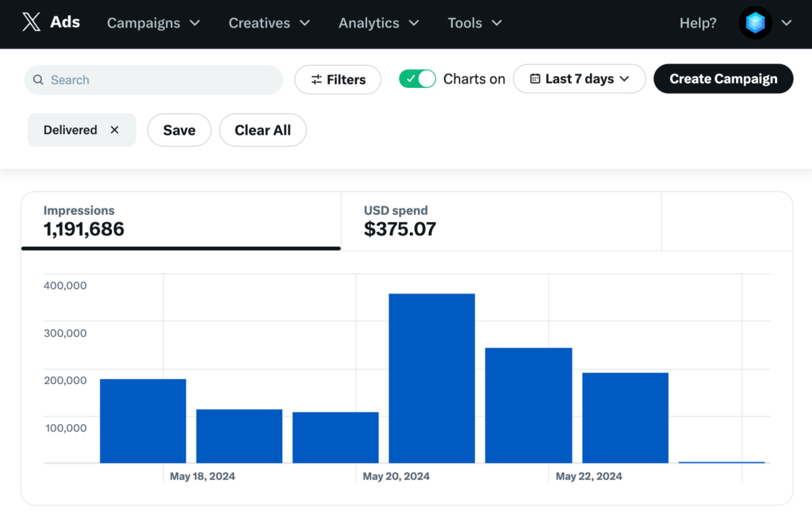812x521 pixels.
Task: Click the tallest impressions bar in chart
Action: 431,377
